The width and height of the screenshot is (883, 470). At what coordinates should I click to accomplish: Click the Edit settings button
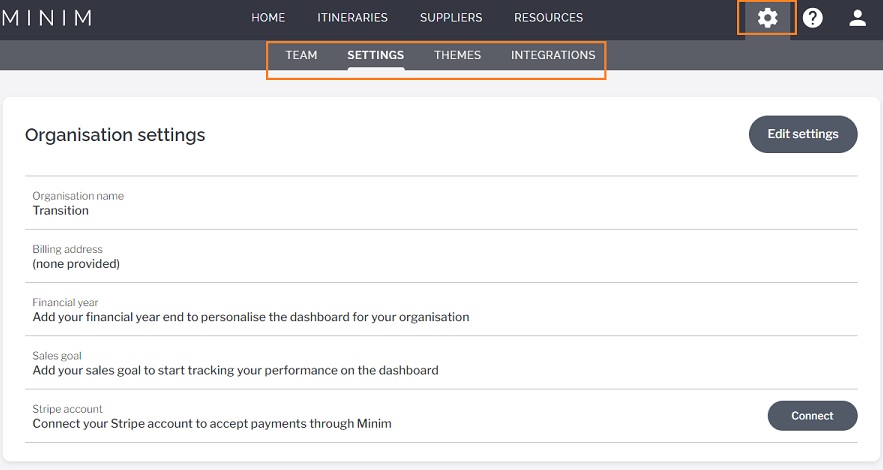click(803, 134)
